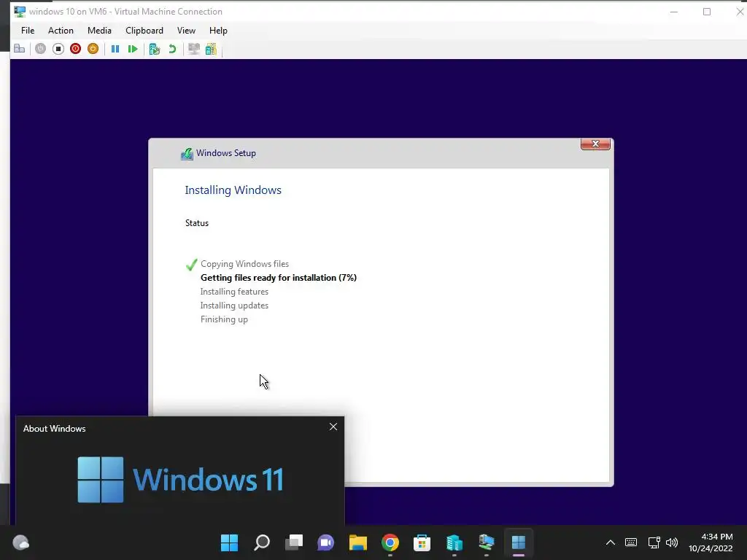The height and width of the screenshot is (560, 747).
Task: Open Teams Chat from the taskbar
Action: pos(326,542)
